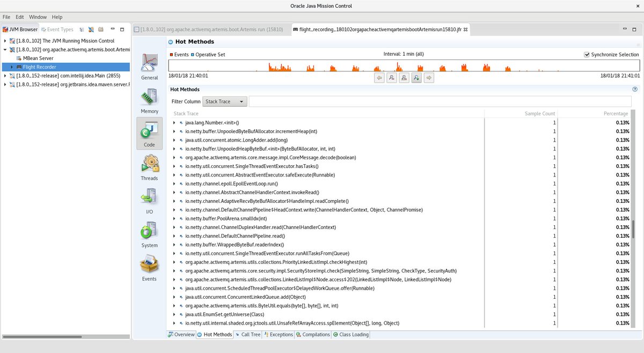
Task: Open the Filter Column Stack Trace dropdown
Action: pos(225,101)
